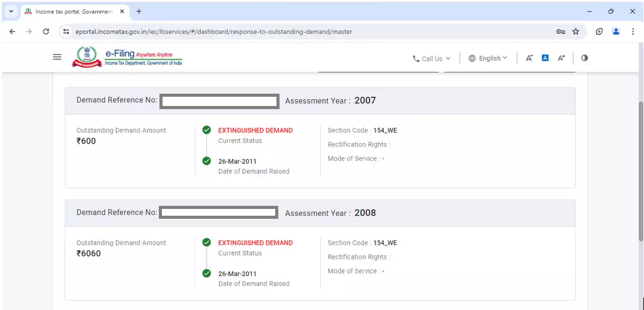Open a new browser tab
Viewport: 644px width, 310px height.
[x=139, y=11]
